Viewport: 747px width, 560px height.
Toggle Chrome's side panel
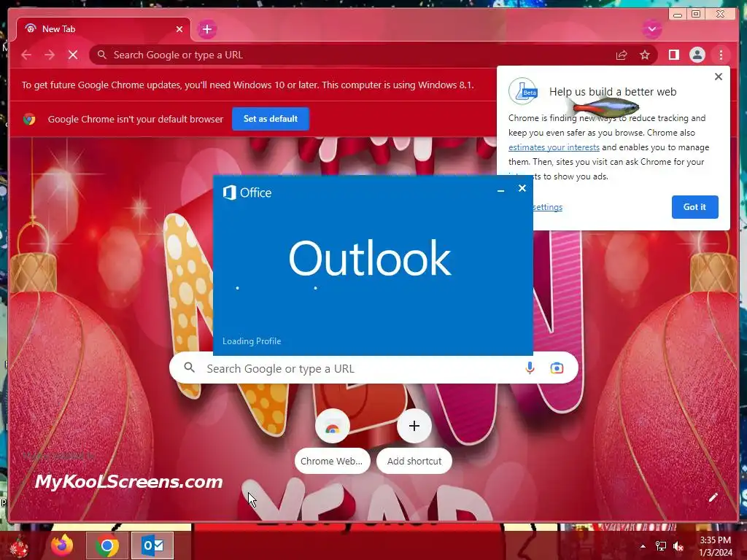(x=673, y=55)
